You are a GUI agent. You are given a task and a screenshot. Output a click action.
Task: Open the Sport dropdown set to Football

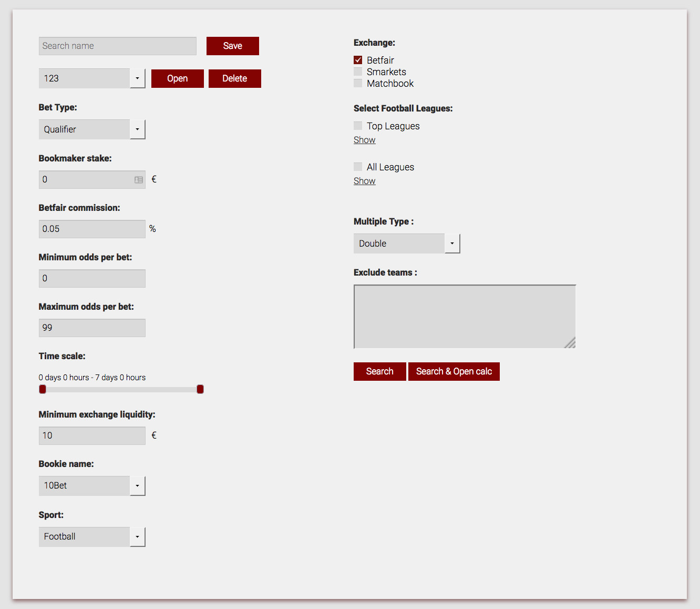(92, 537)
